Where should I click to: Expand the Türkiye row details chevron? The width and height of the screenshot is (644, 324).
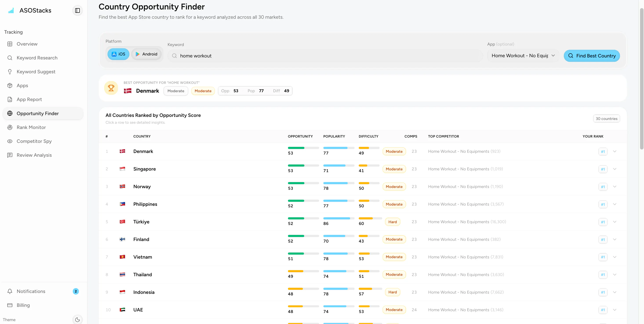(x=615, y=222)
